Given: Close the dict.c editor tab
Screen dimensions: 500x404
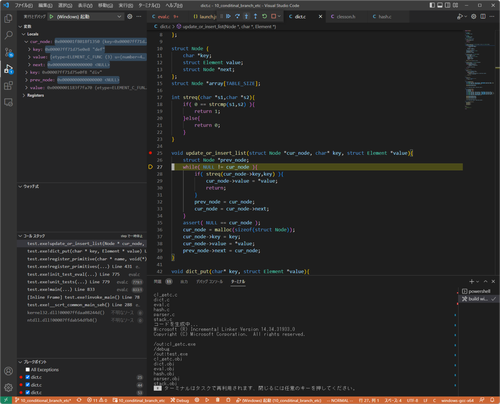Looking at the screenshot, I should 320,16.
